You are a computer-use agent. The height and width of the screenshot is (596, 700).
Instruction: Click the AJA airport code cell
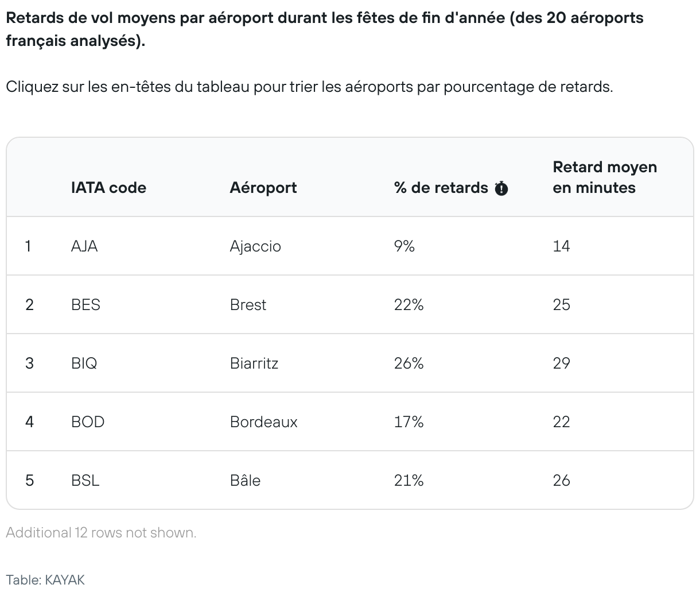(x=84, y=246)
